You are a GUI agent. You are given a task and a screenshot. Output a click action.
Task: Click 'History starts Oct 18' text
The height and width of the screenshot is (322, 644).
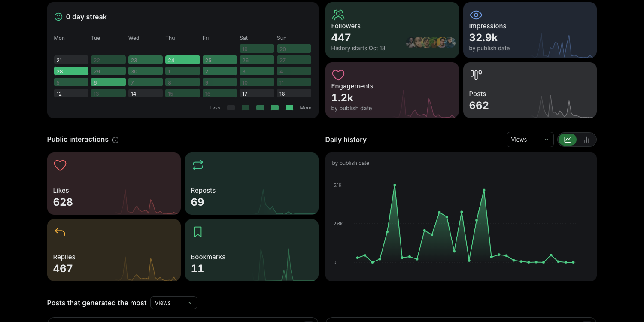point(358,48)
